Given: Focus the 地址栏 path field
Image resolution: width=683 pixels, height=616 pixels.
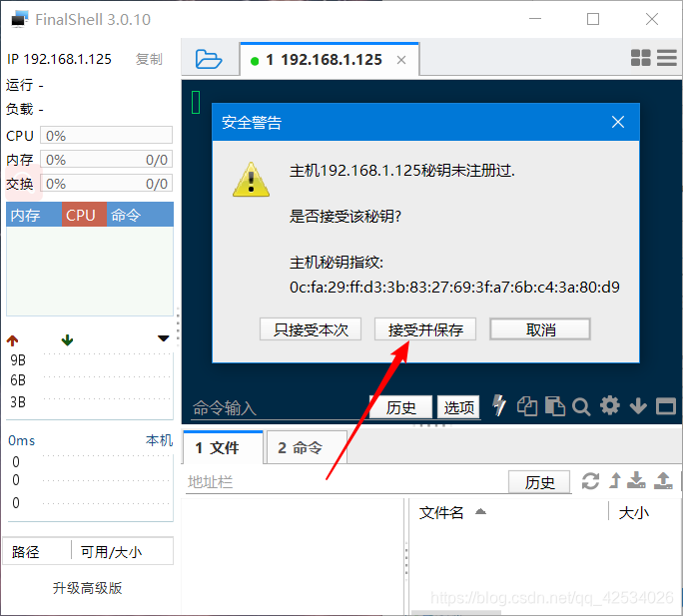Looking at the screenshot, I should coord(346,482).
